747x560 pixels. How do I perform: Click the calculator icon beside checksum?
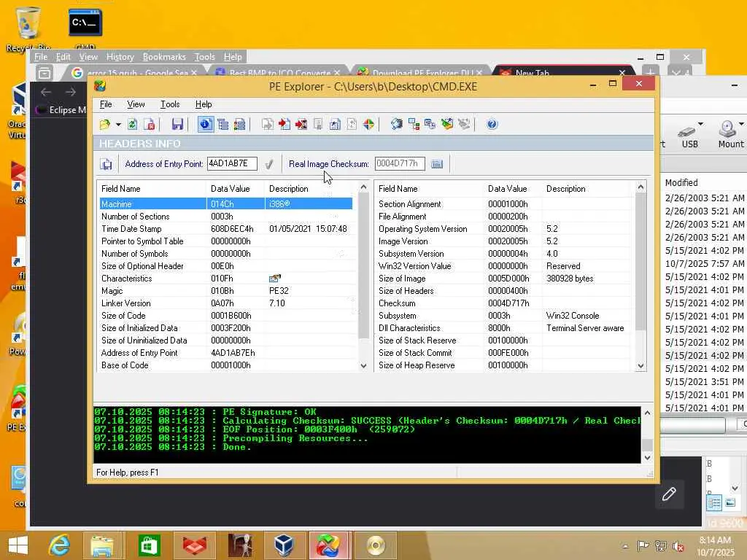coord(437,164)
